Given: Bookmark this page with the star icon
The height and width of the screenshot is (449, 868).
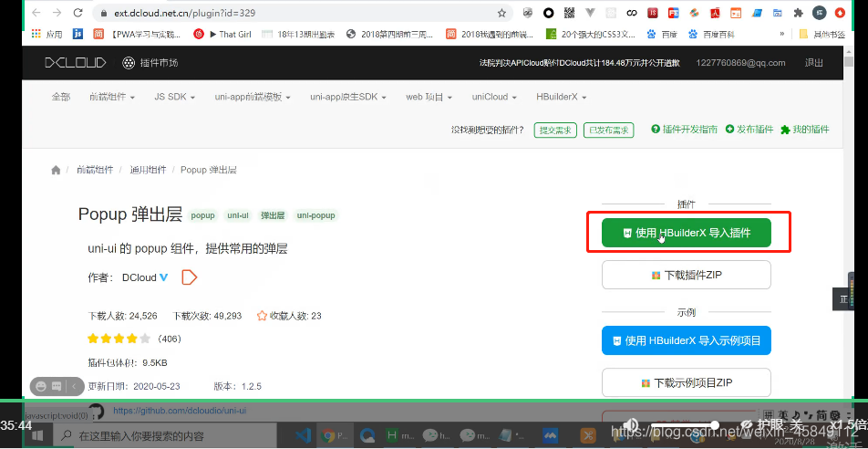Looking at the screenshot, I should pos(501,13).
